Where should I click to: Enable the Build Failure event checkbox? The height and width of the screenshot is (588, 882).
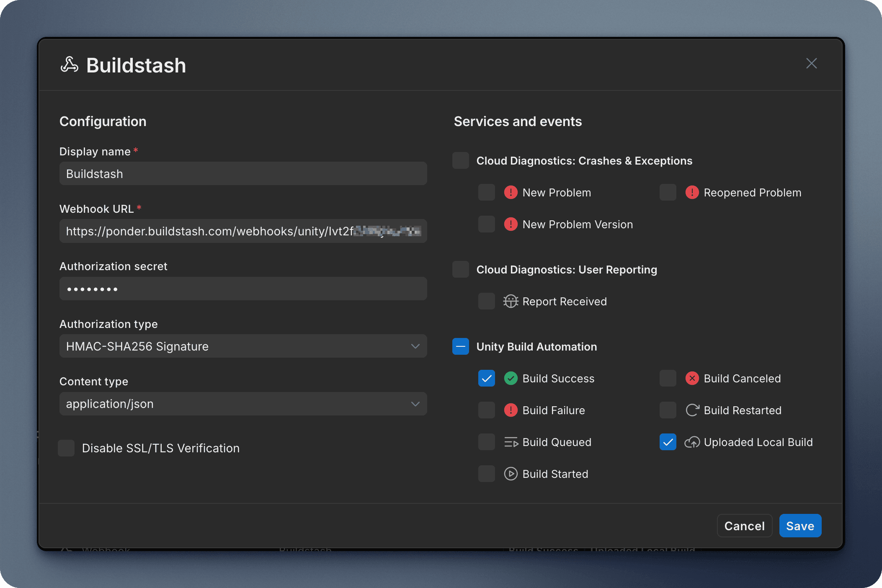click(x=486, y=410)
